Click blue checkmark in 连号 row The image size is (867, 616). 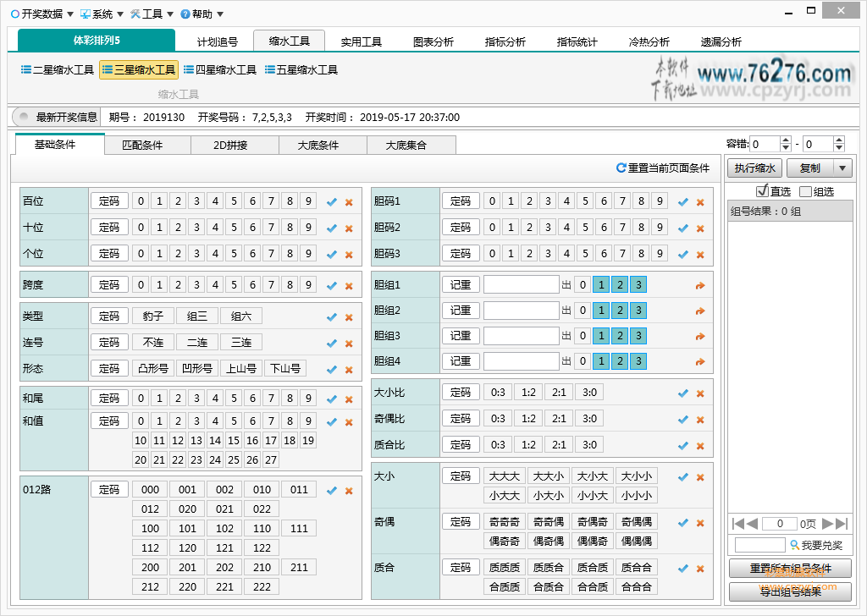(x=332, y=343)
